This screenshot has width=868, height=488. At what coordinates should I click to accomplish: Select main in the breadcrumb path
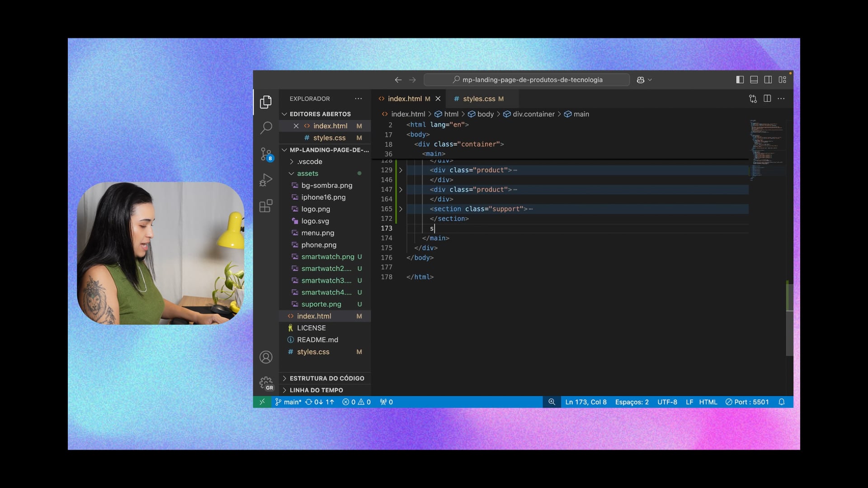581,114
